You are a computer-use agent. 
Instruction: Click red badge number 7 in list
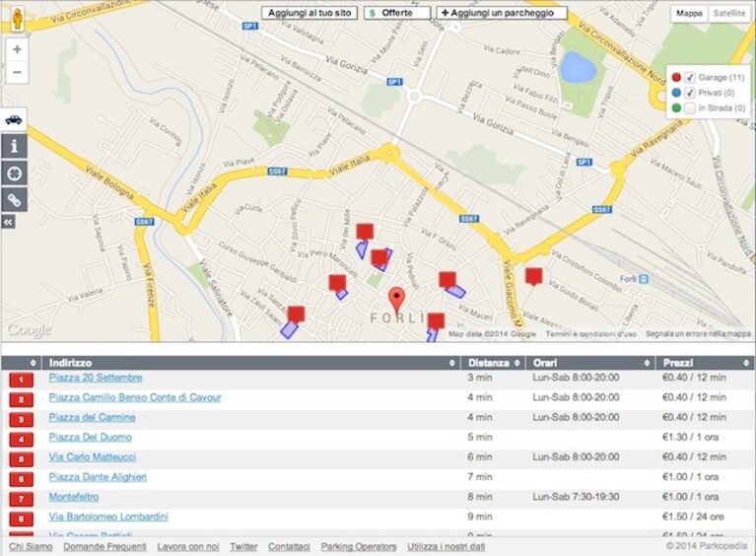pyautogui.click(x=21, y=499)
